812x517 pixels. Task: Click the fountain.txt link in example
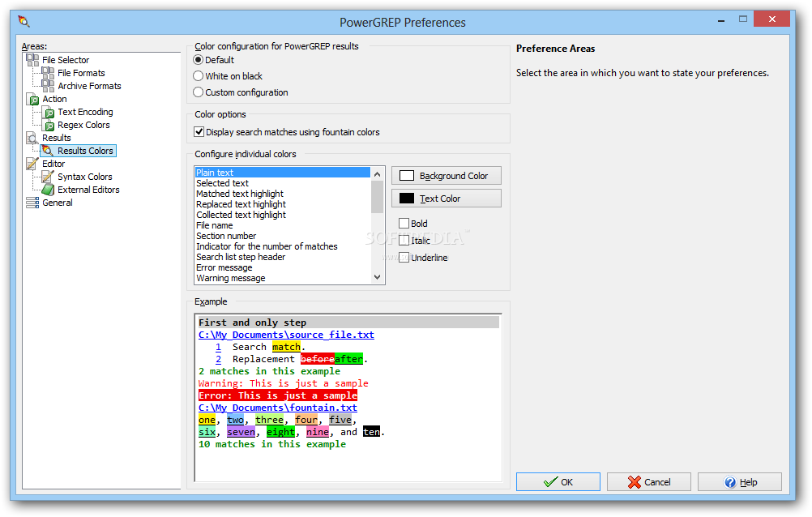coord(278,408)
